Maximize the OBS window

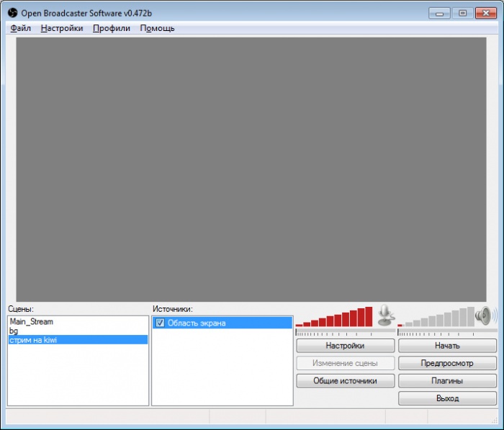coord(462,13)
